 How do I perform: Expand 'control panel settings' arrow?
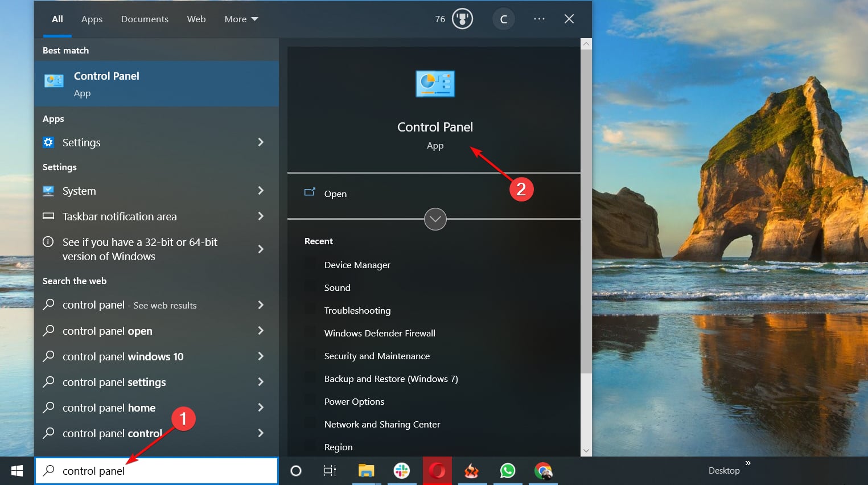coord(261,381)
